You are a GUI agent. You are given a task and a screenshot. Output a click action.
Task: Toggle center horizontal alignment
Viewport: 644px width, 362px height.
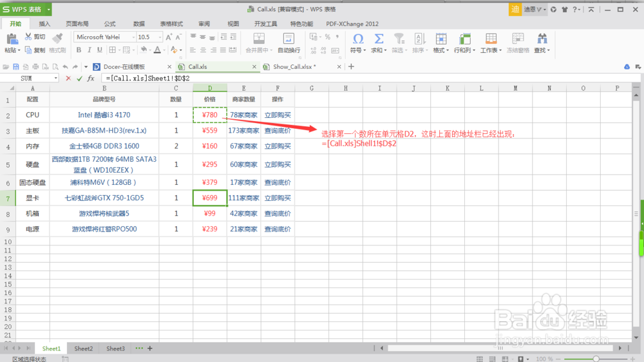203,50
